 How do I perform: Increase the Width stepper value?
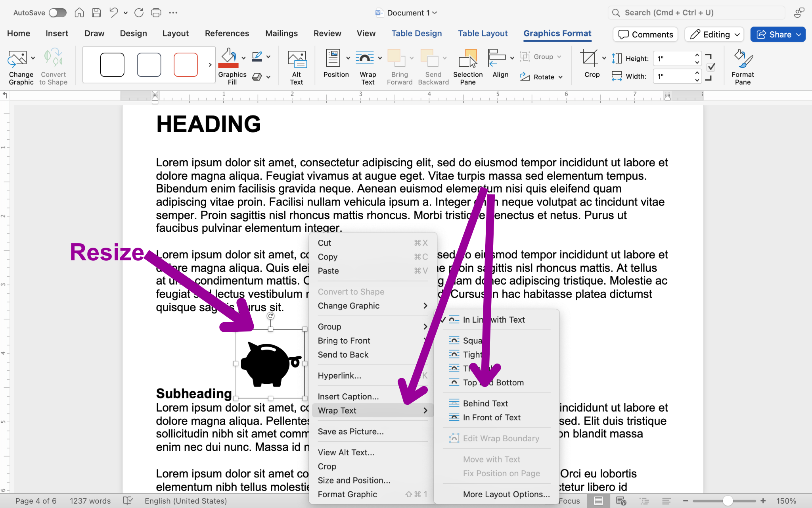click(x=697, y=73)
